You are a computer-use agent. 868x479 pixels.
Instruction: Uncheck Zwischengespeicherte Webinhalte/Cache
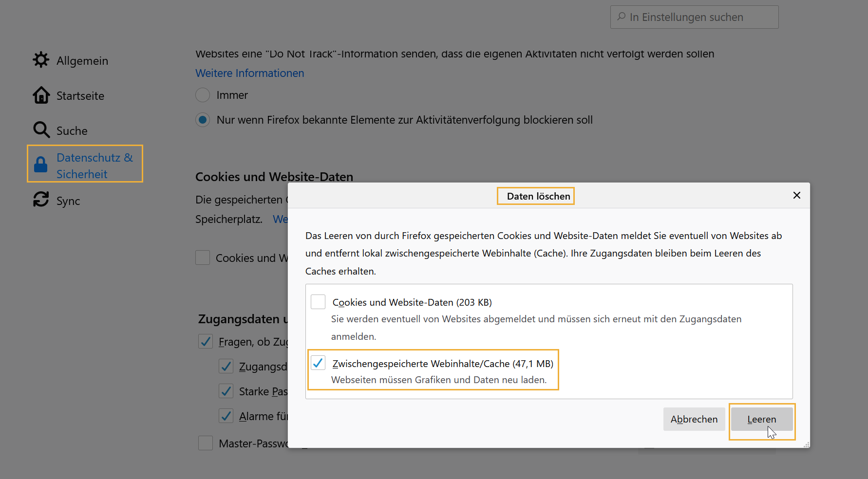[319, 363]
